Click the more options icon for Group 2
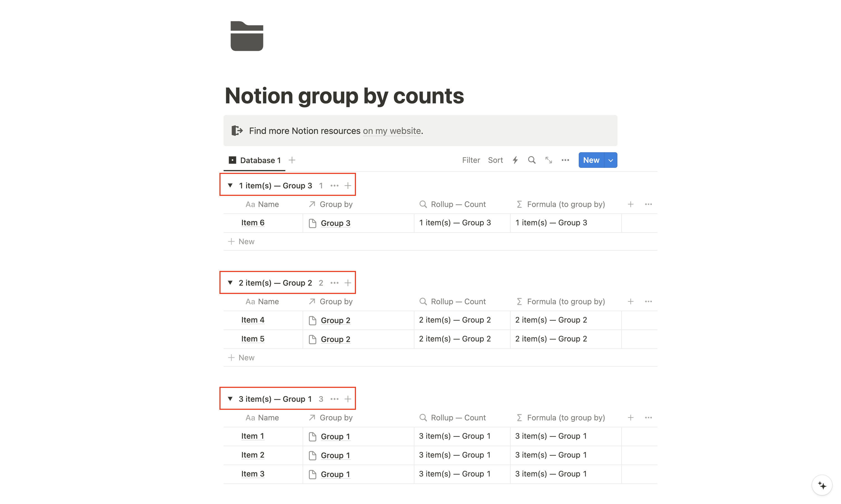Screen dimensions: 841x504 334,283
